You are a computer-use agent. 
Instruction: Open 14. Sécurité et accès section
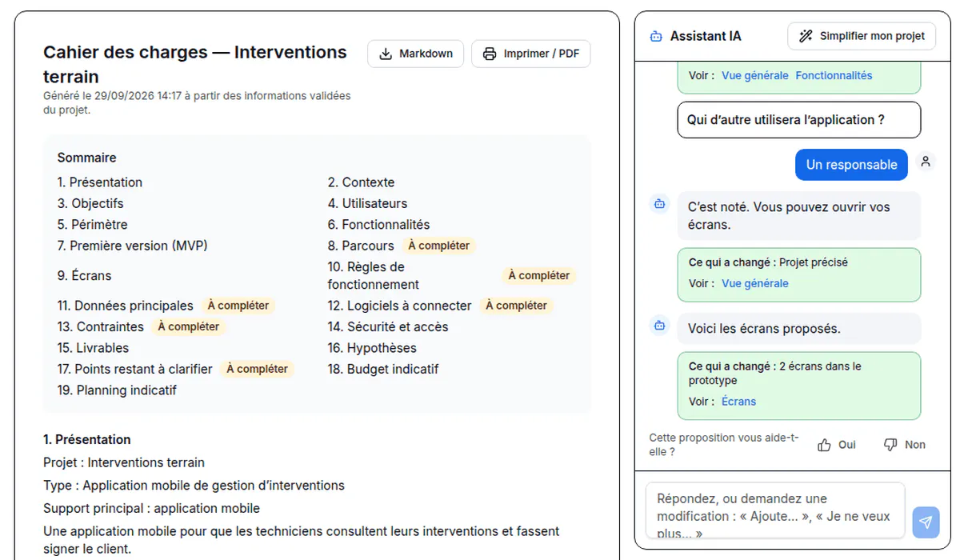[388, 326]
